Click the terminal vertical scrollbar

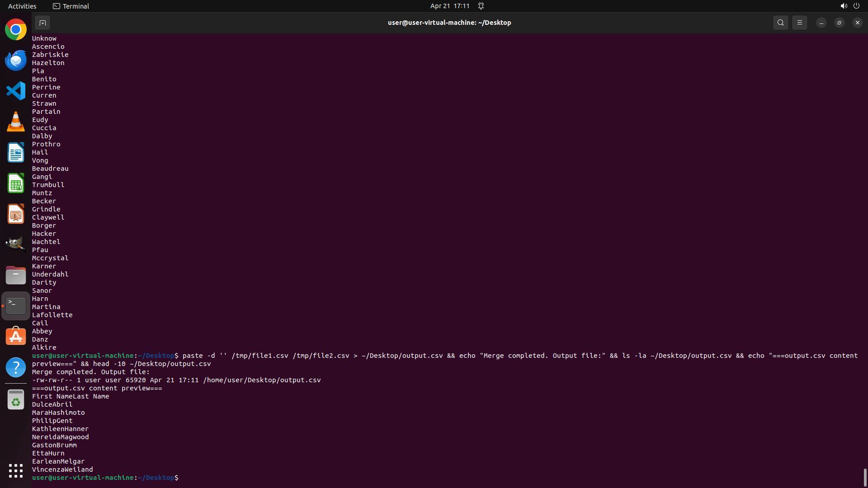click(x=865, y=477)
